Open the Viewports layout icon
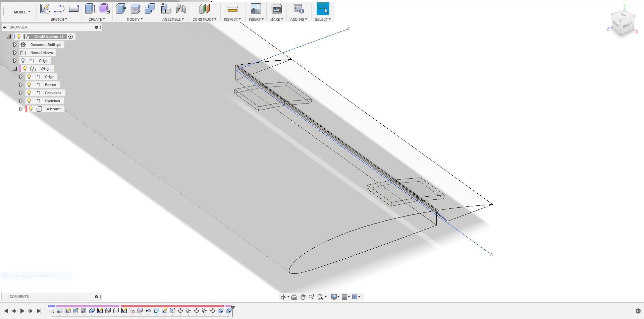The height and width of the screenshot is (319, 644). click(x=355, y=297)
